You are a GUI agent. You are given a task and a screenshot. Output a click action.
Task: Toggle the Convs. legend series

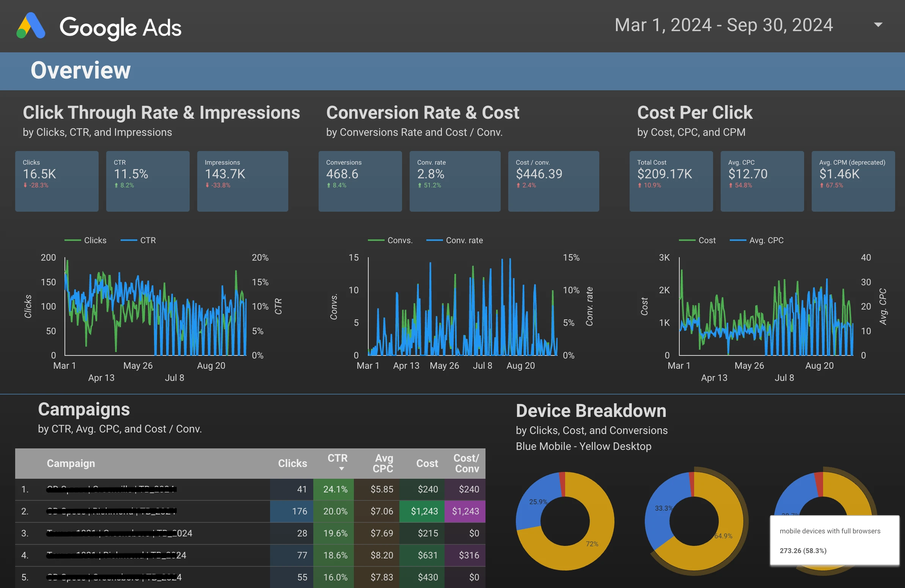click(390, 241)
